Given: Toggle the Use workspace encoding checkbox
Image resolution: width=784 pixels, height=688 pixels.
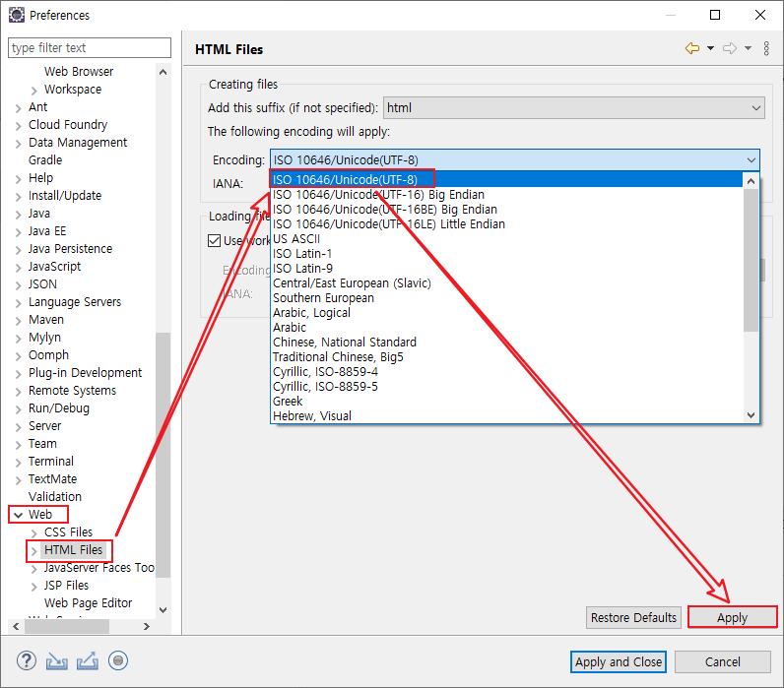Looking at the screenshot, I should pos(214,241).
